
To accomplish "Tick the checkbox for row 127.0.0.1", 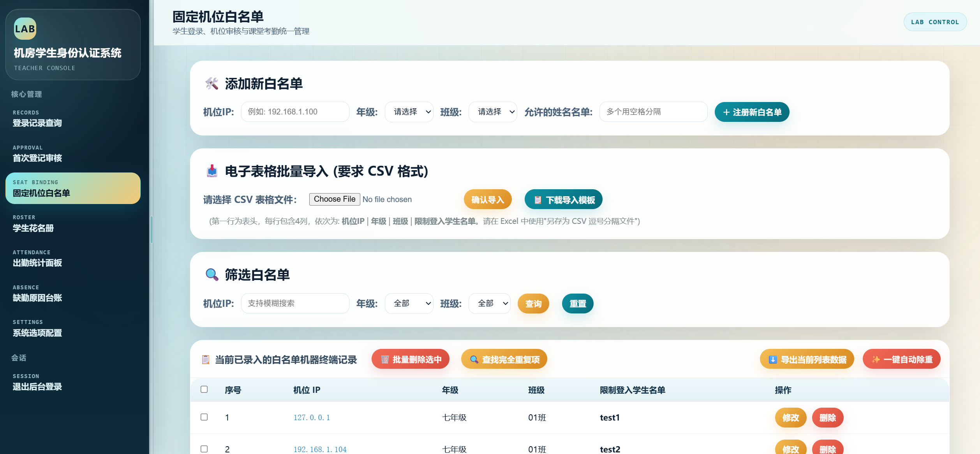I will [x=204, y=417].
